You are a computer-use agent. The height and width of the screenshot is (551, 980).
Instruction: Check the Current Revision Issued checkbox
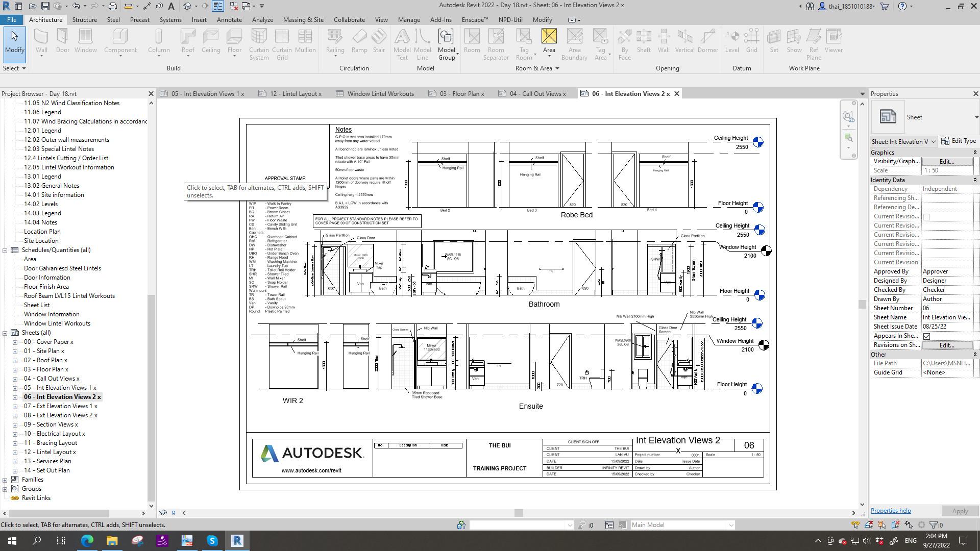coord(926,217)
